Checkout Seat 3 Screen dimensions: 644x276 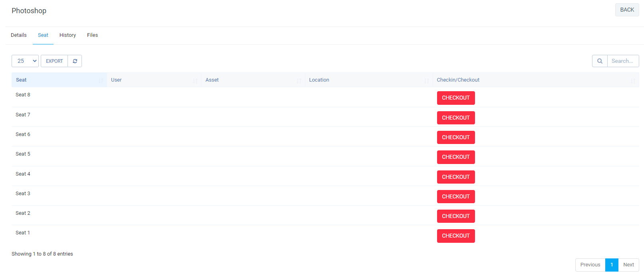coord(456,196)
